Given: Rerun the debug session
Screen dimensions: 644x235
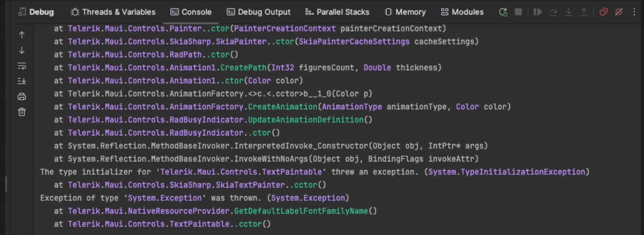Looking at the screenshot, I should (x=503, y=12).
